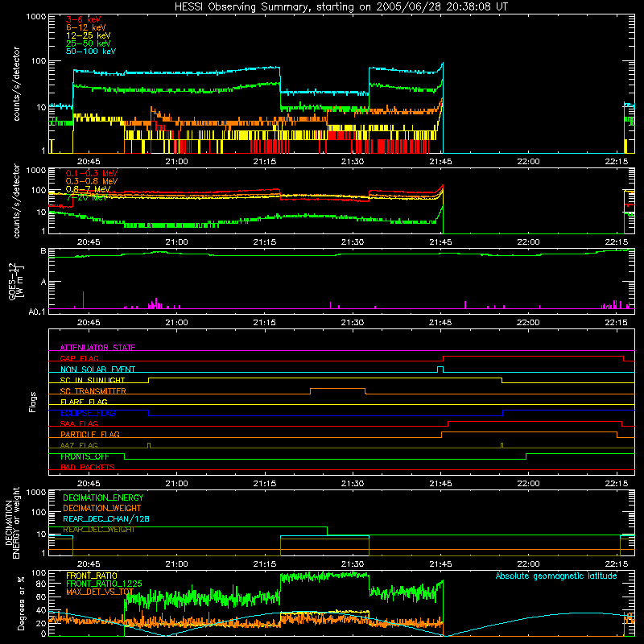Click the DECIMATION_WEIGHT legend label
Viewport: 644px width, 644px height.
tap(102, 508)
